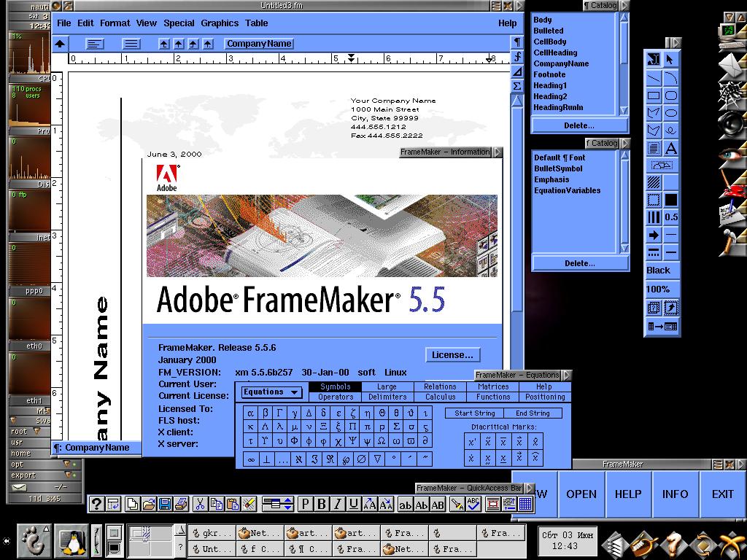Switch to the Matrices tab in Equations palette
The image size is (747, 560).
tap(493, 386)
